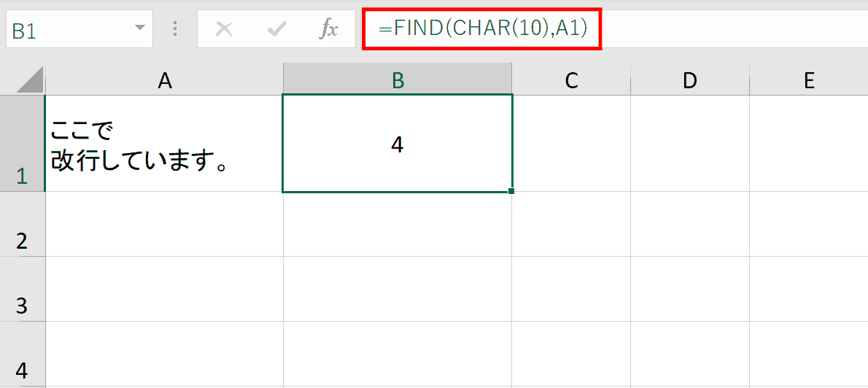The height and width of the screenshot is (388, 868).
Task: Select column B header
Action: (x=398, y=79)
